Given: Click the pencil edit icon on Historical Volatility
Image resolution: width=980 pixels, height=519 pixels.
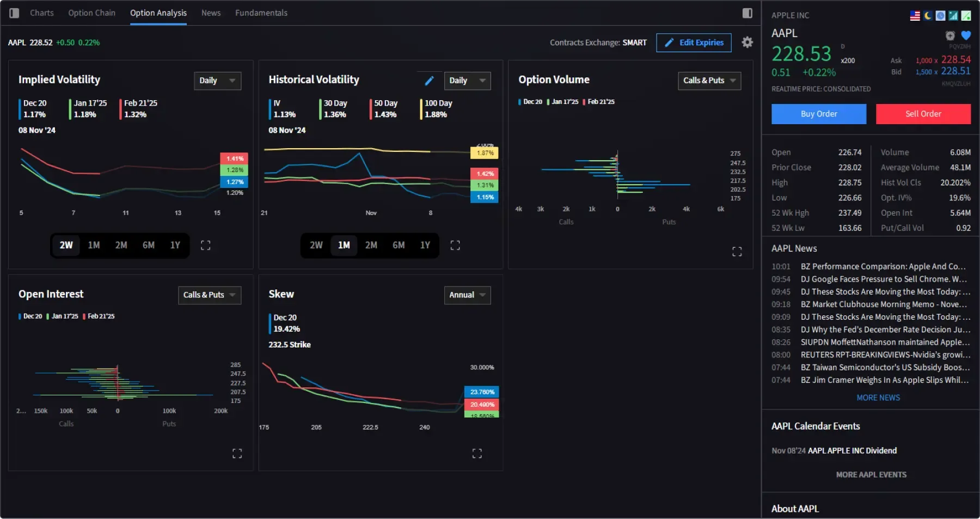Looking at the screenshot, I should pyautogui.click(x=430, y=80).
